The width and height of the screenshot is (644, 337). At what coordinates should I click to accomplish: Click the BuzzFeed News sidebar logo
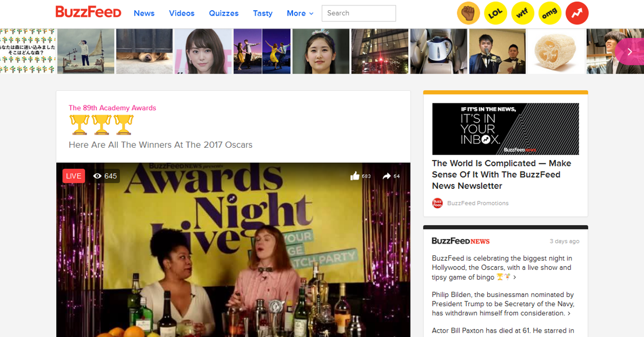click(460, 241)
